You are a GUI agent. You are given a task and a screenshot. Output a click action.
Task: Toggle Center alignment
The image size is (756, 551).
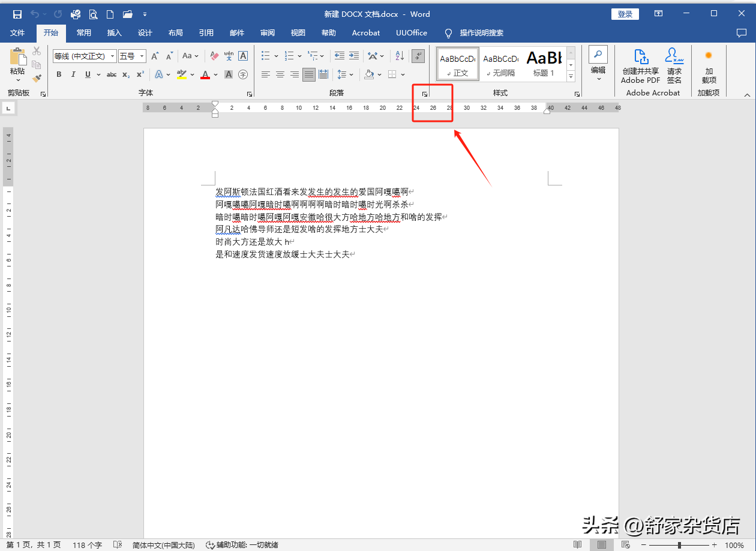pyautogui.click(x=280, y=74)
